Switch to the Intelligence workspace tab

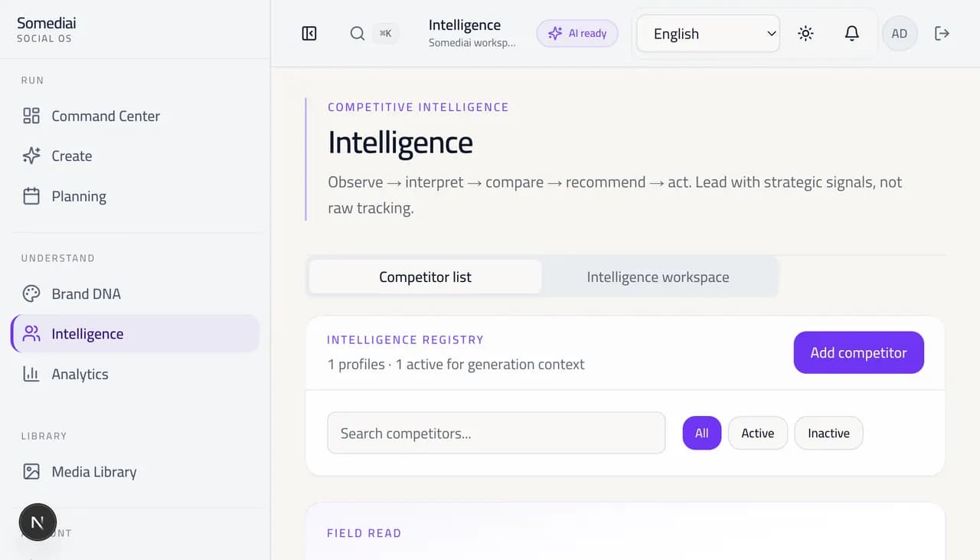pos(658,277)
